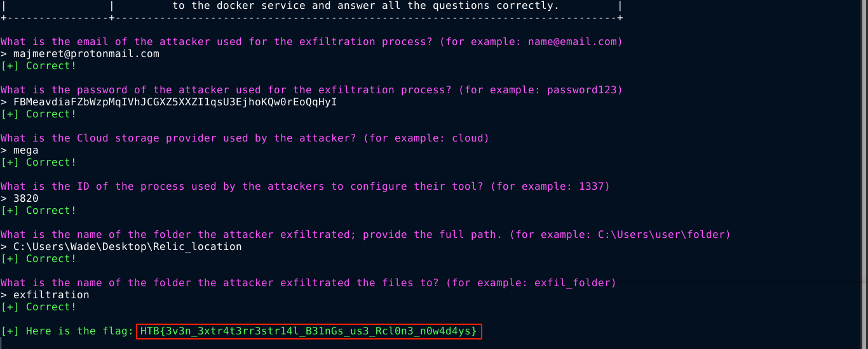The width and height of the screenshot is (868, 349).
Task: Click the majmeret@protonmail.com email answer
Action: tap(86, 54)
